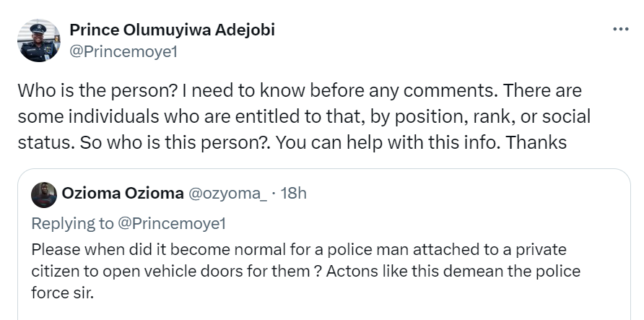Click the @ozyoma_ handle
This screenshot has height=320, width=644.
coord(227,194)
